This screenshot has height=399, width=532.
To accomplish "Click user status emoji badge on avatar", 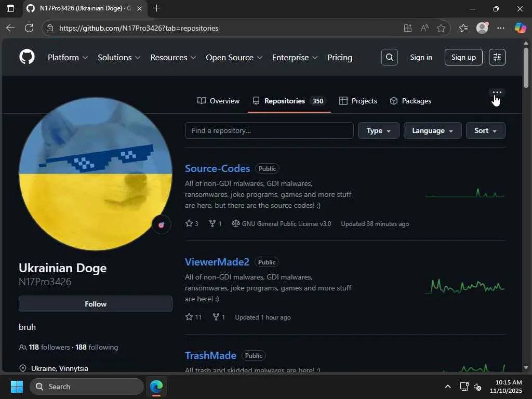I will (161, 224).
